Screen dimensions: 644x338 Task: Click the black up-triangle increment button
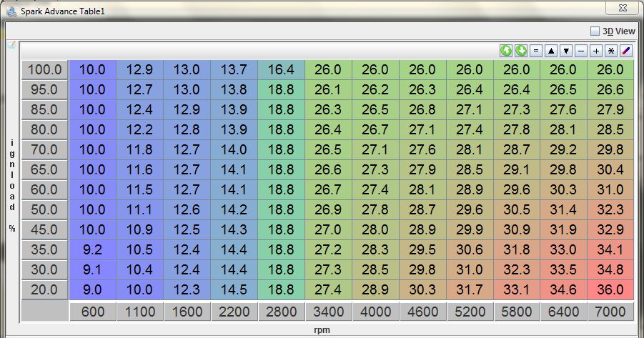pos(551,51)
